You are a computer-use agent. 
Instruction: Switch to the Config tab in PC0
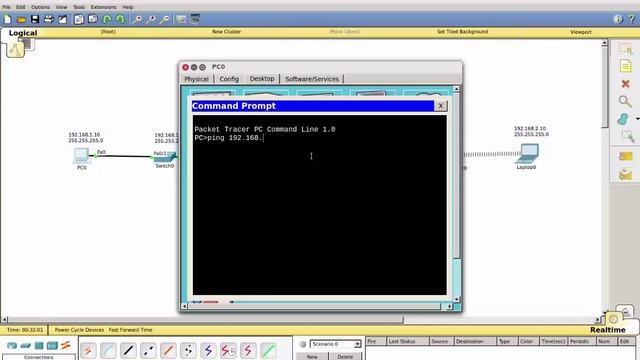click(229, 79)
